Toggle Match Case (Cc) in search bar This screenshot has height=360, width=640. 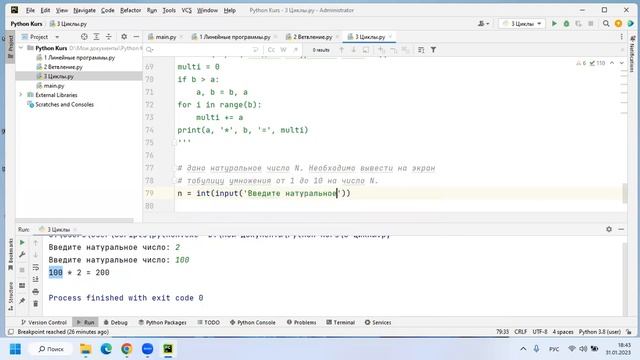click(271, 50)
